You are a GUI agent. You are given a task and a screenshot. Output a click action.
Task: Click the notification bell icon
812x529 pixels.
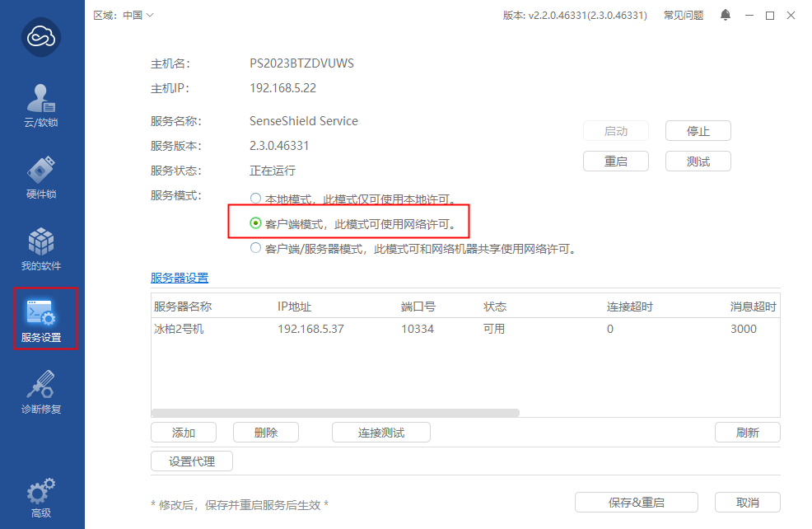pyautogui.click(x=726, y=15)
